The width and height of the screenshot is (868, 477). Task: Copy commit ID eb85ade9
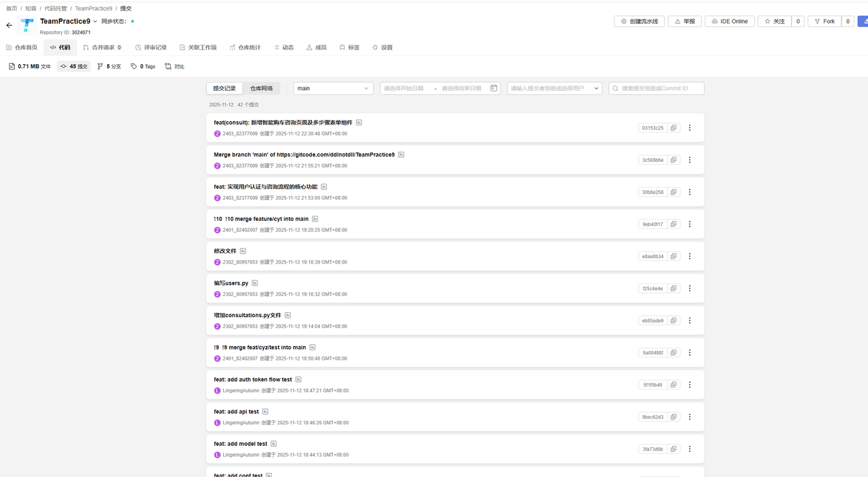click(x=673, y=320)
